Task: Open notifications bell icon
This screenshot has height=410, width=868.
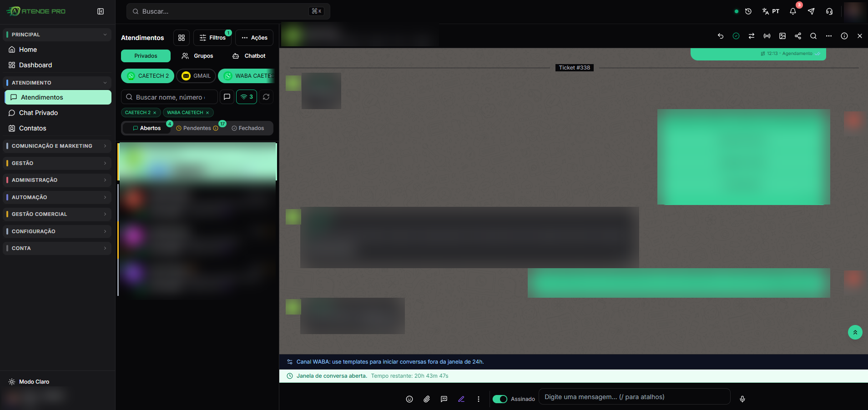Action: [793, 11]
